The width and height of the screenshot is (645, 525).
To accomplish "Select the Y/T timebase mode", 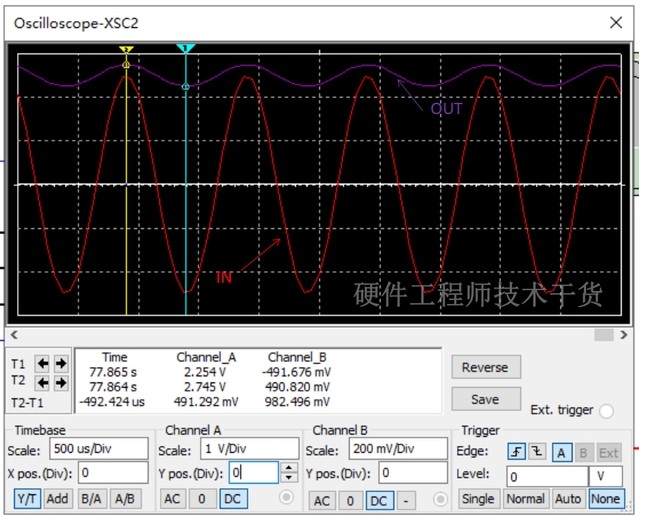I will coord(27,499).
